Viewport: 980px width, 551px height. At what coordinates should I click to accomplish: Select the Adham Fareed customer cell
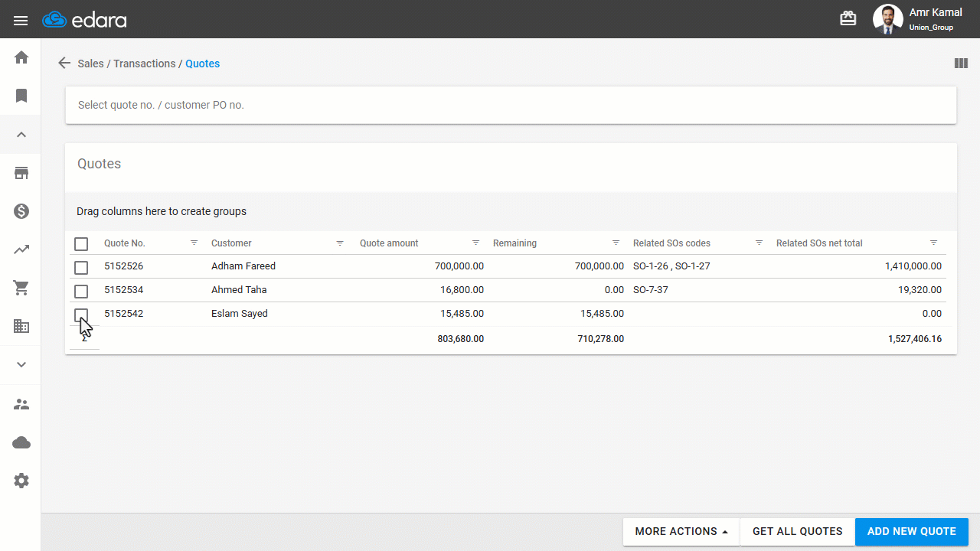tap(243, 266)
